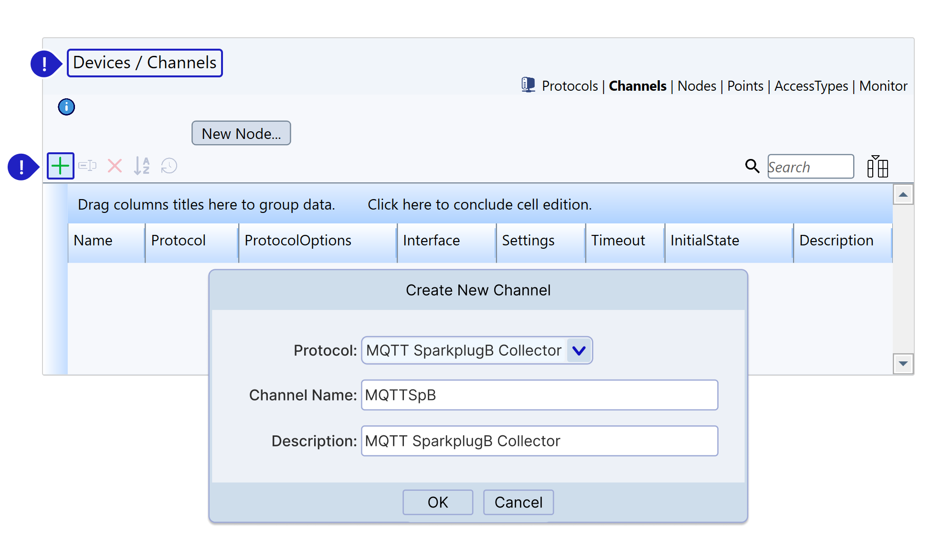Click 'Click here to conclude cell edition.'
The image size is (952, 560).
click(479, 204)
